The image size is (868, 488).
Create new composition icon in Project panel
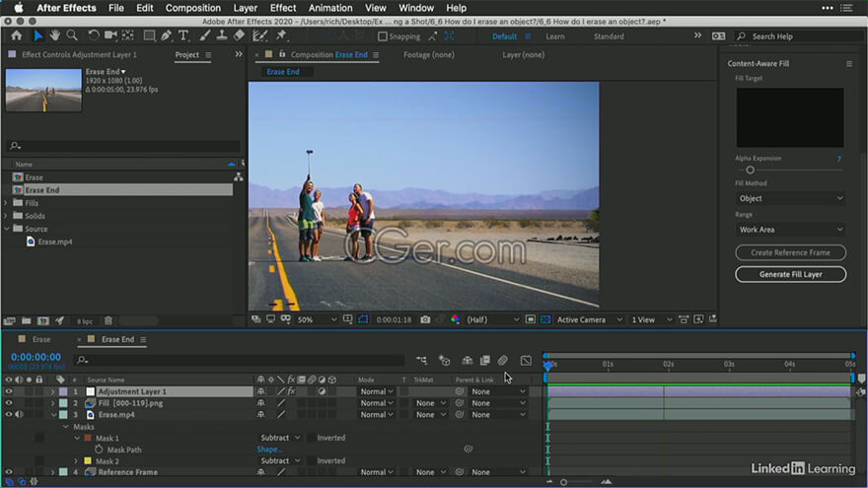pyautogui.click(x=43, y=321)
